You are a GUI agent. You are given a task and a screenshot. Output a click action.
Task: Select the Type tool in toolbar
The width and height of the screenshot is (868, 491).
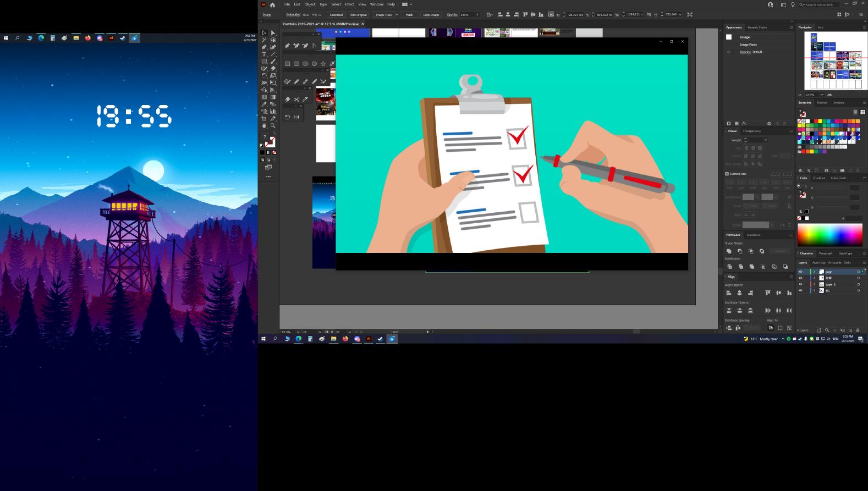click(x=264, y=54)
